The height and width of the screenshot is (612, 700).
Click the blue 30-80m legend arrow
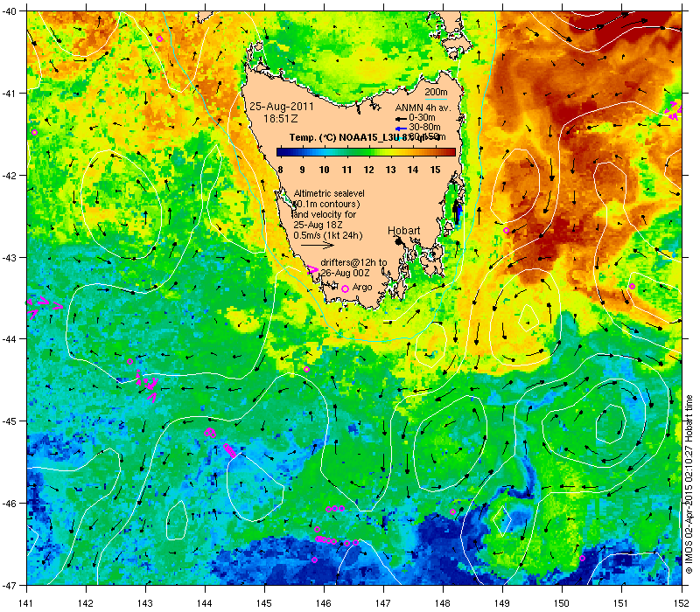(x=401, y=128)
